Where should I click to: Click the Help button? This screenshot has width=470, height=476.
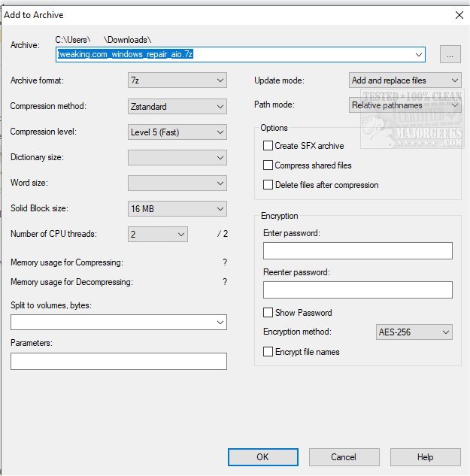click(x=425, y=456)
